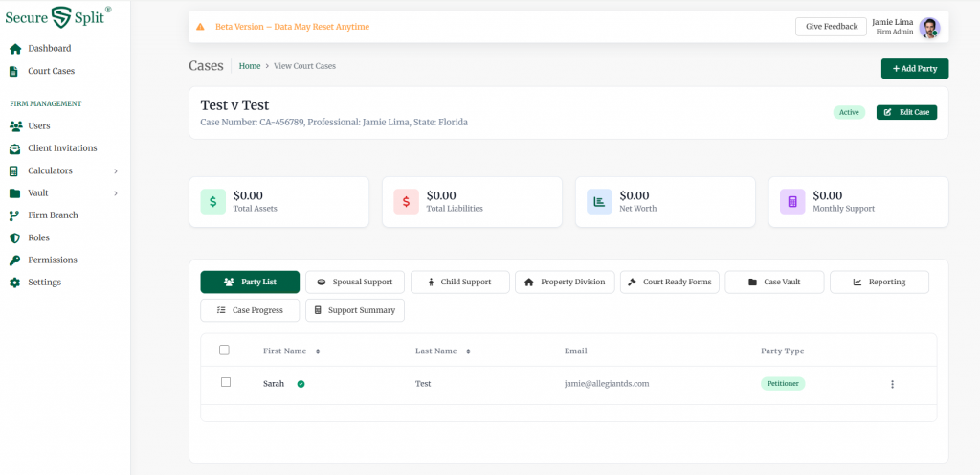Open the Child Support tab
This screenshot has height=475, width=980.
coord(460,282)
